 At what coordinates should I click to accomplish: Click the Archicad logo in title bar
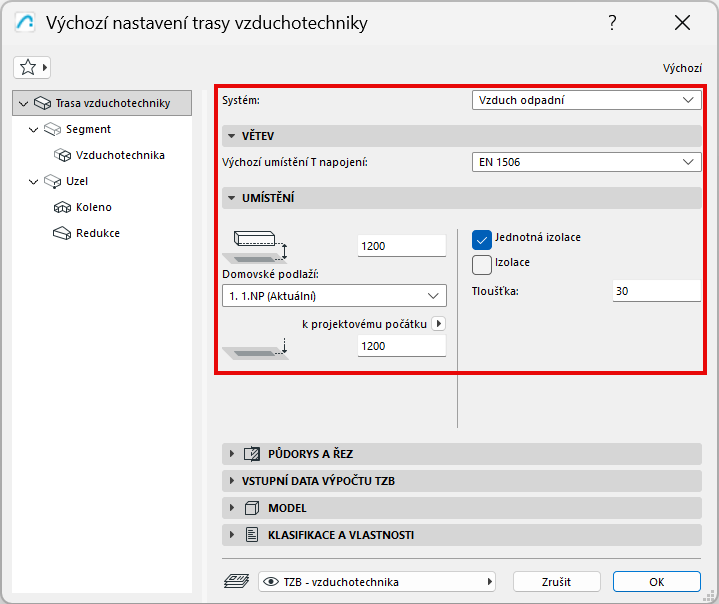click(25, 22)
